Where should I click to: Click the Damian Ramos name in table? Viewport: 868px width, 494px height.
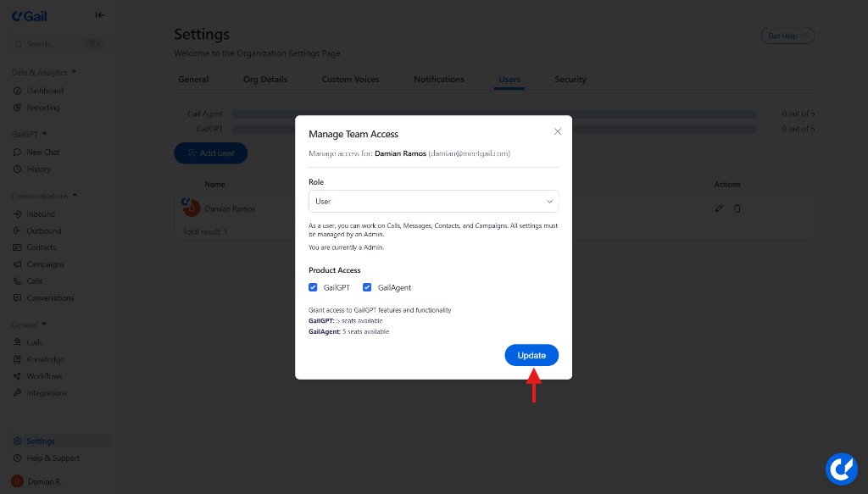pos(230,209)
